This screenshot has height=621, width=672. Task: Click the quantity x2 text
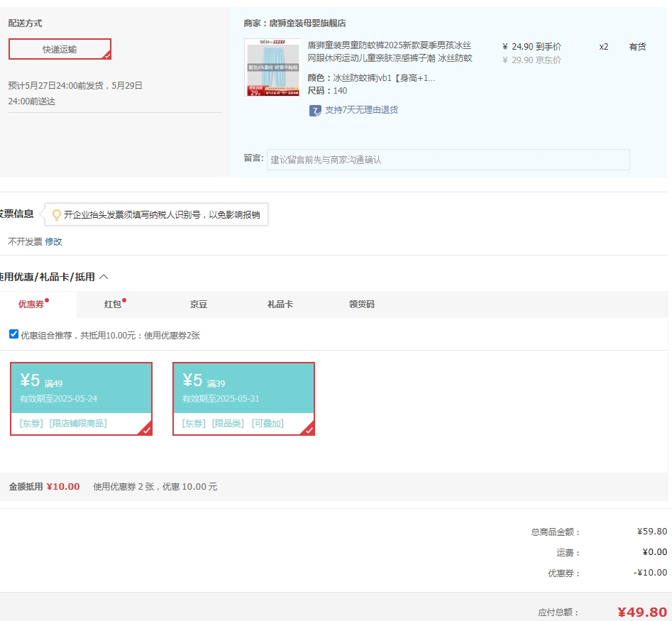coord(603,47)
